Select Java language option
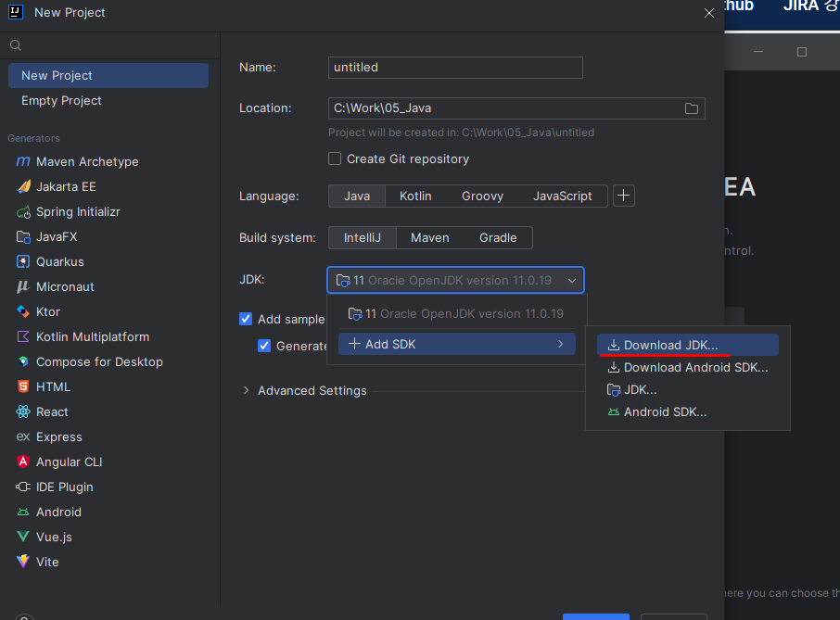 point(357,196)
